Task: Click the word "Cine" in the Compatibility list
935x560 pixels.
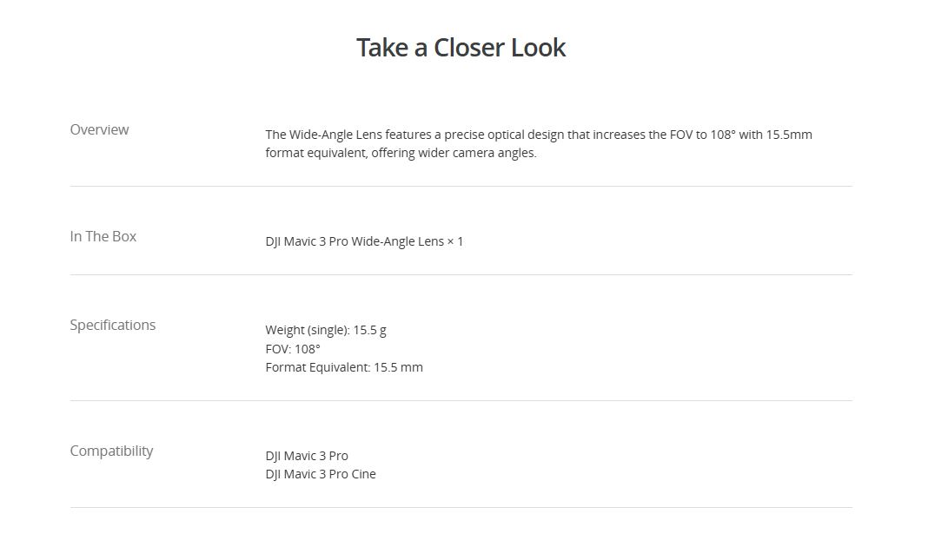Action: 363,474
